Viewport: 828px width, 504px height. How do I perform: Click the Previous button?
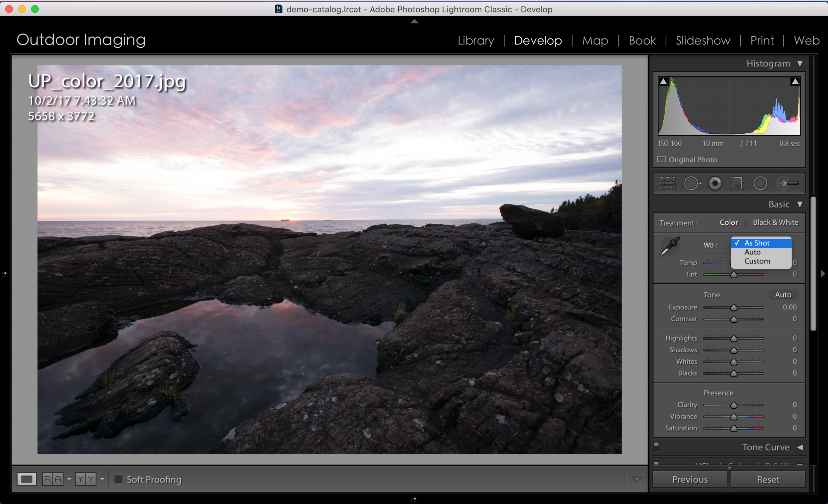(690, 479)
